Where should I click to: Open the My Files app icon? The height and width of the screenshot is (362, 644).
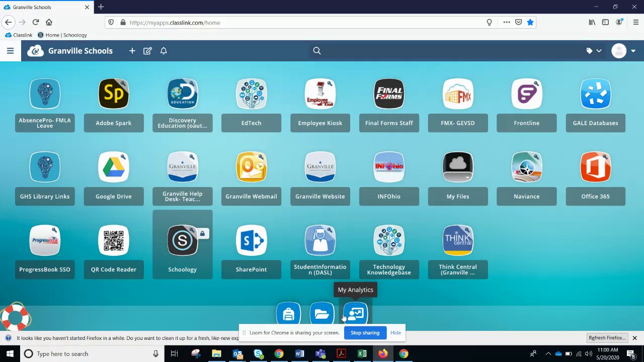[458, 167]
